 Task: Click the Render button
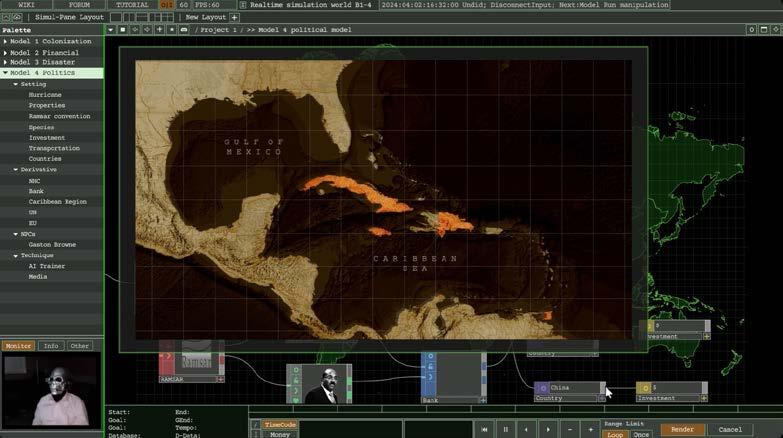682,430
